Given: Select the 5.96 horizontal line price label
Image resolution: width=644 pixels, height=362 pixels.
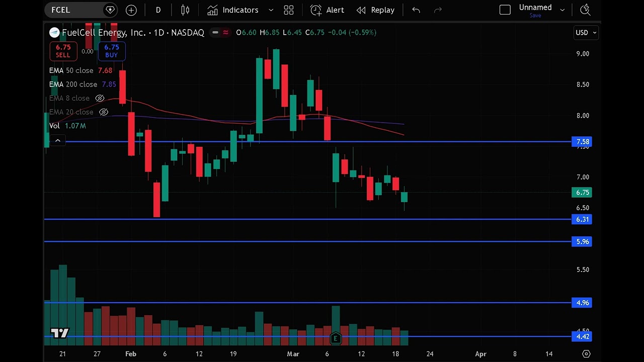Looking at the screenshot, I should pyautogui.click(x=582, y=242).
